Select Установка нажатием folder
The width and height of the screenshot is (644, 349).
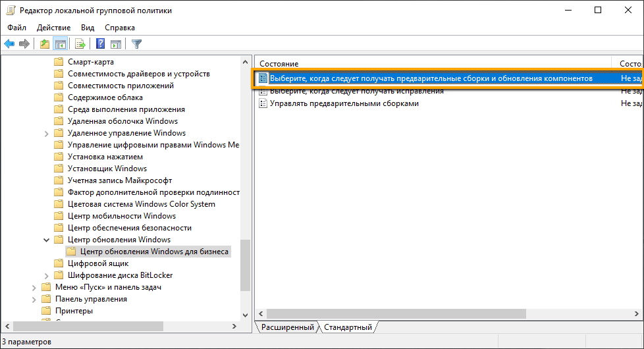click(x=105, y=157)
